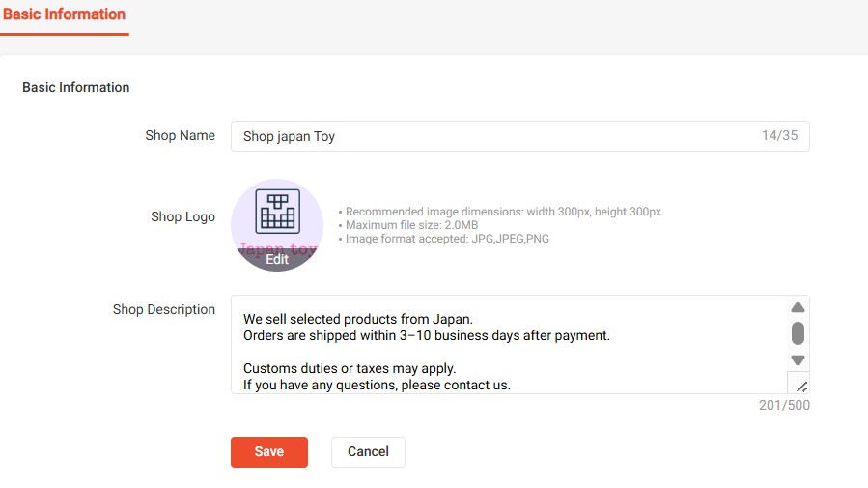
Task: Click the toy blocks logo graphic
Action: pos(277,210)
